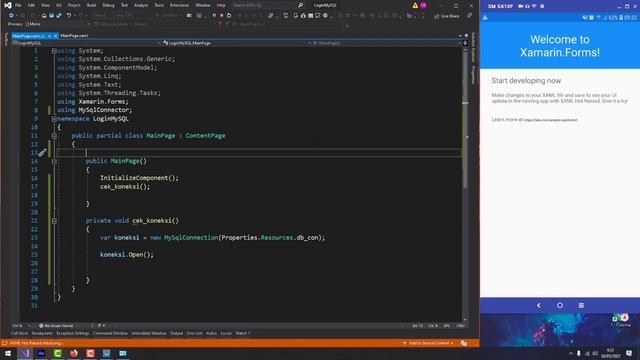Screen dimensions: 640x360
Task: Click the open file toolbar icon
Action: click(x=44, y=16)
